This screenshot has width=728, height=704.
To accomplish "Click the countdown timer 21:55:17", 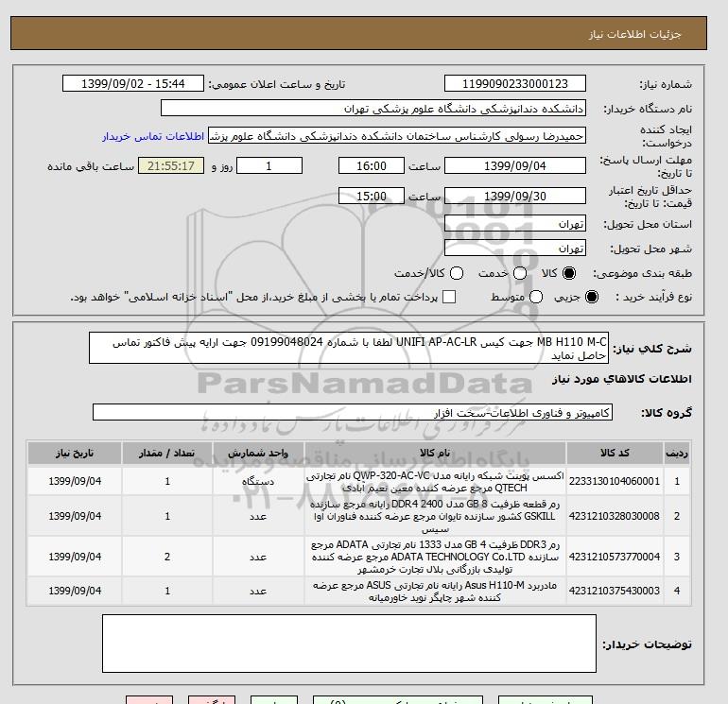I will point(171,165).
